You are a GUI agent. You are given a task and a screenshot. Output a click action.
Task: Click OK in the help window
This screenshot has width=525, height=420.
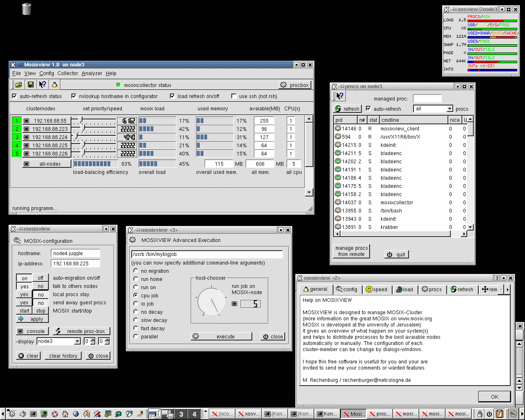tap(495, 397)
